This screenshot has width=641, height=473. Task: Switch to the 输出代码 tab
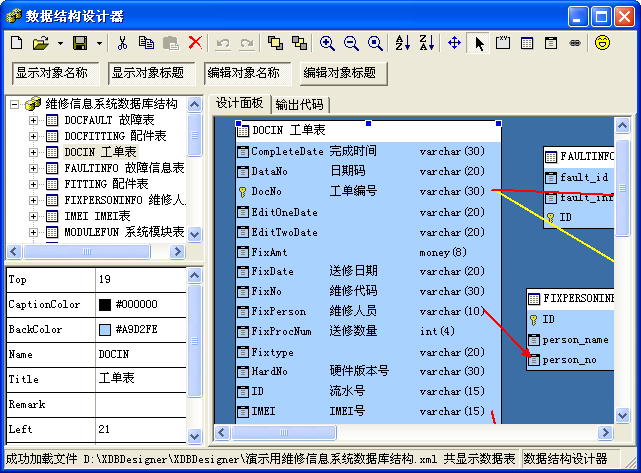pos(300,104)
